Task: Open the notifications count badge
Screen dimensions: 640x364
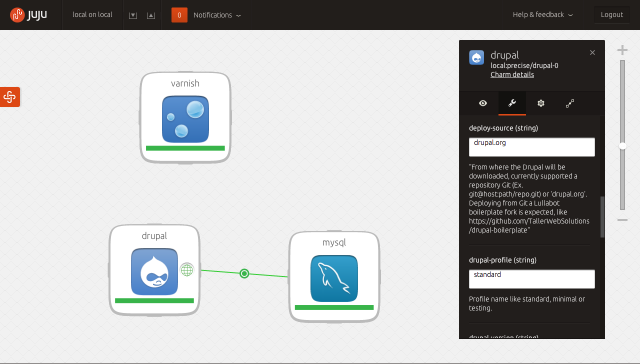Action: (179, 15)
